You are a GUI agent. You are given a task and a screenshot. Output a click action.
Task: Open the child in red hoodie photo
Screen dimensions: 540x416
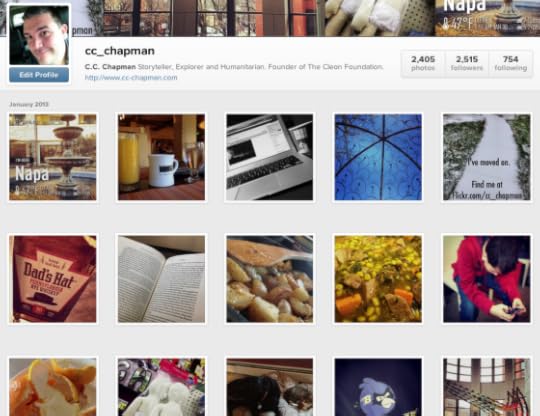point(487,279)
